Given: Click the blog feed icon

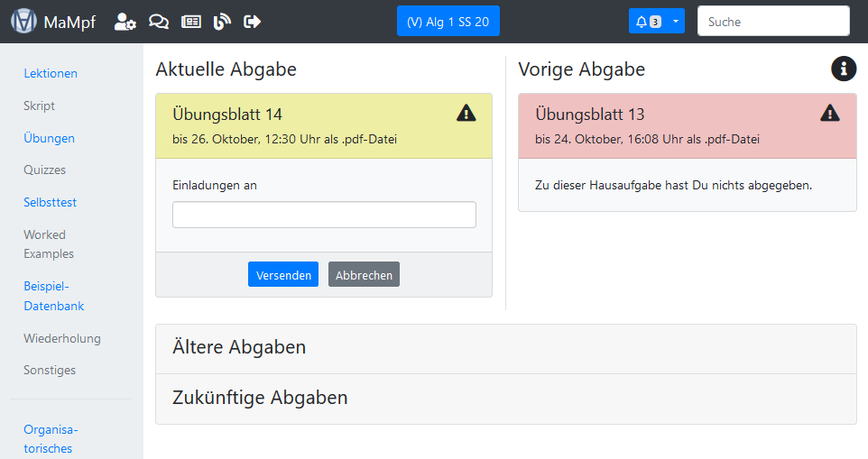Looking at the screenshot, I should pos(222,22).
